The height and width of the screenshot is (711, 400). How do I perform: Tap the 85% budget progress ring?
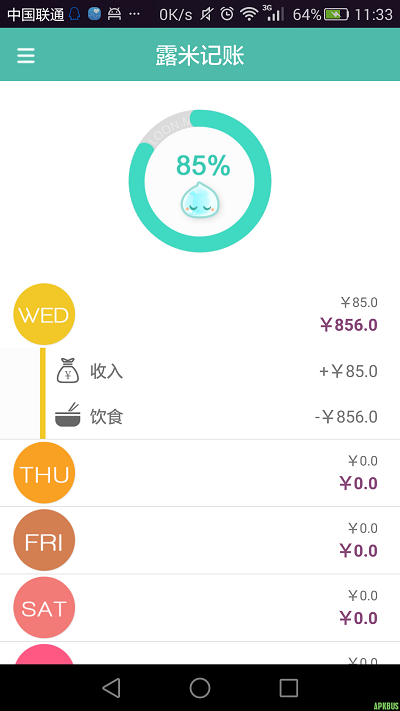pos(200,181)
